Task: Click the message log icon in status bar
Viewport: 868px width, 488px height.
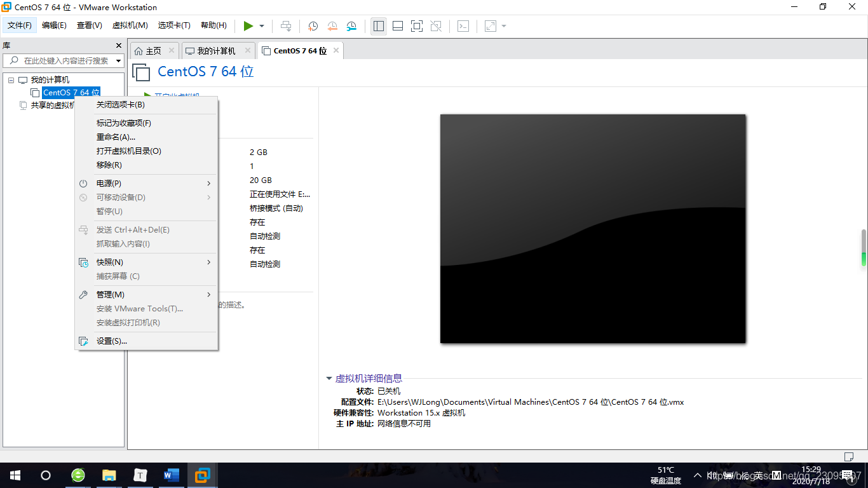Action: (x=848, y=456)
